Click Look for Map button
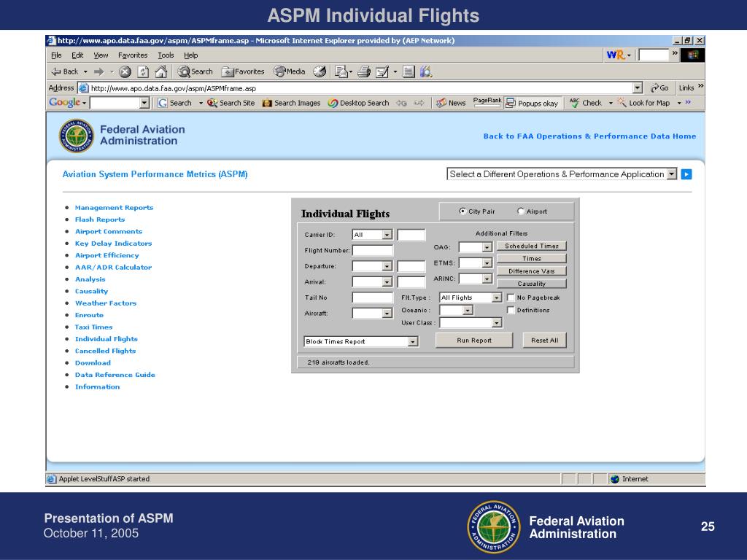Image resolution: width=747 pixels, height=560 pixels. pyautogui.click(x=643, y=103)
